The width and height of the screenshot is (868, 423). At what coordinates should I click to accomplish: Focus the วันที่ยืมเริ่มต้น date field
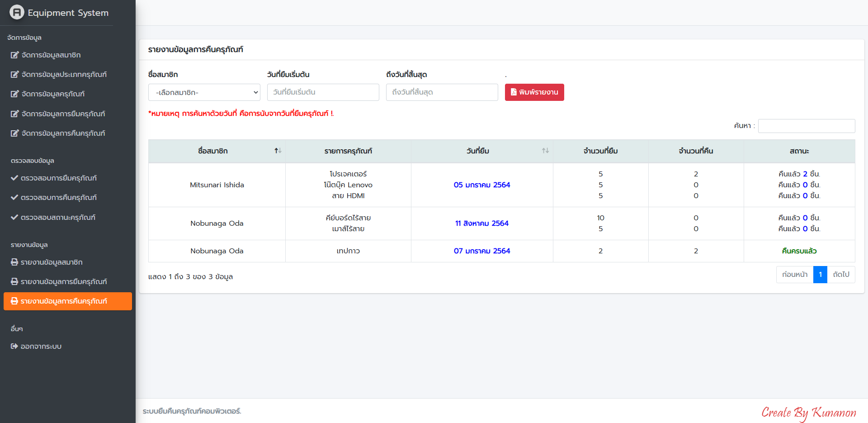pyautogui.click(x=323, y=92)
